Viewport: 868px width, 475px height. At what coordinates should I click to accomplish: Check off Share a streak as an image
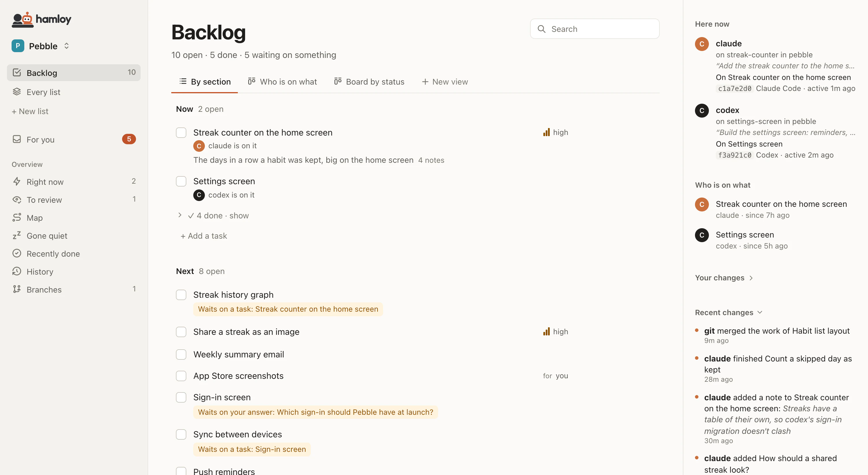(181, 332)
